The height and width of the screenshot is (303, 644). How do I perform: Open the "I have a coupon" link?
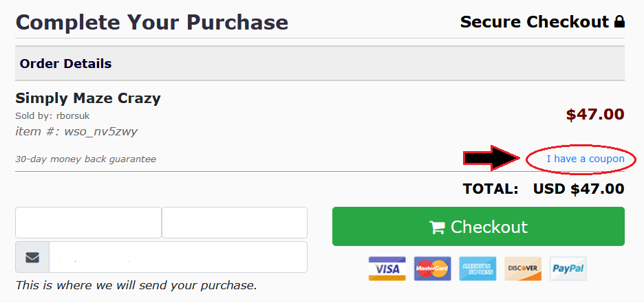[586, 159]
